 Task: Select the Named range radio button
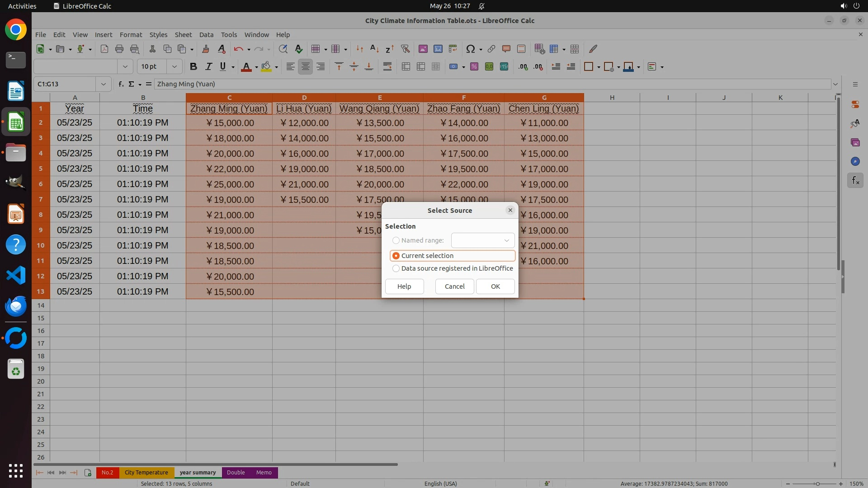point(396,240)
